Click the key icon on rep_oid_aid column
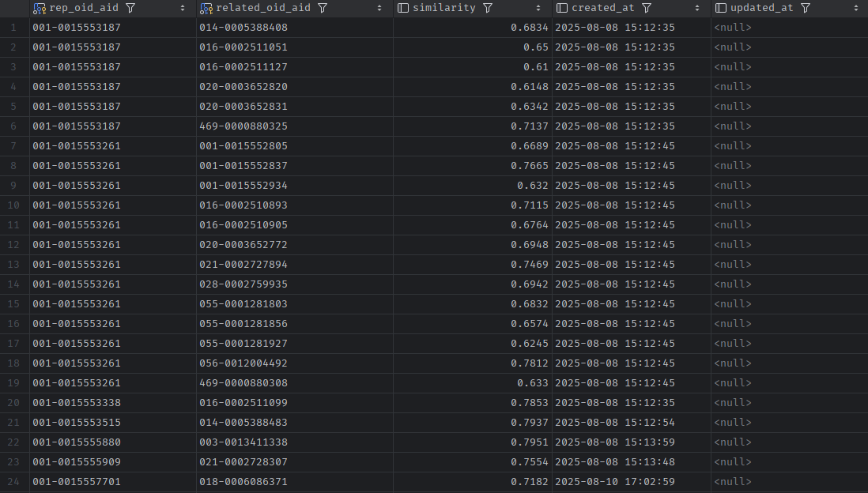The image size is (868, 493). point(40,9)
